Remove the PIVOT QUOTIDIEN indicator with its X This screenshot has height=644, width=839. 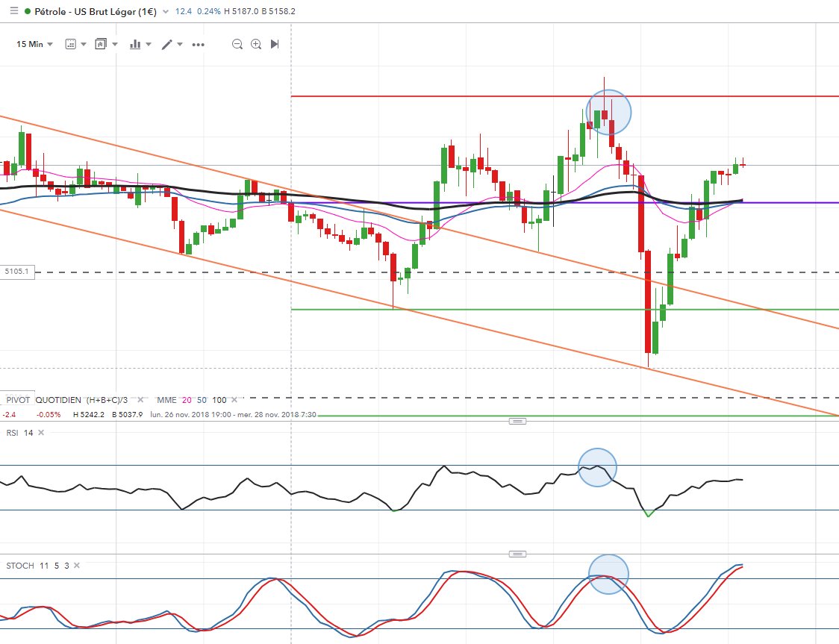coord(140,399)
